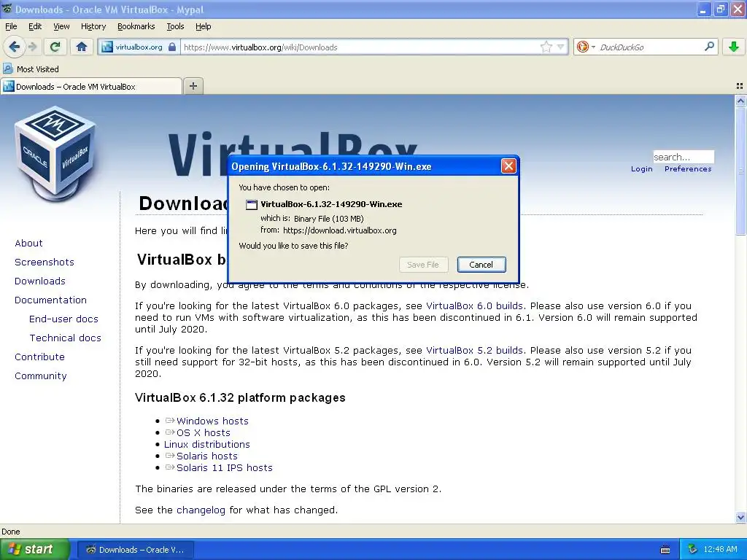Click the page scrollbar up arrow
This screenshot has width=747, height=560.
pyautogui.click(x=740, y=101)
